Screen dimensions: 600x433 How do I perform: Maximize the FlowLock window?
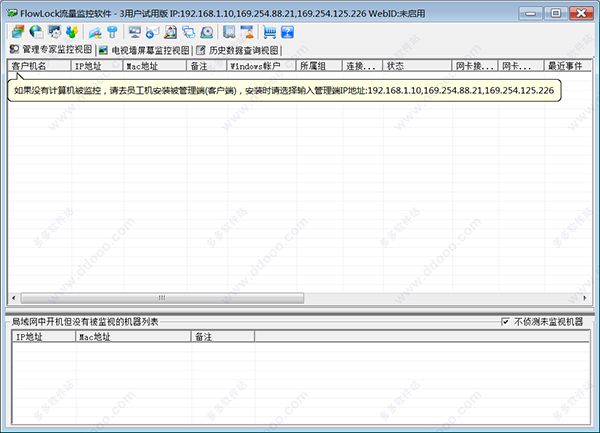(556, 13)
